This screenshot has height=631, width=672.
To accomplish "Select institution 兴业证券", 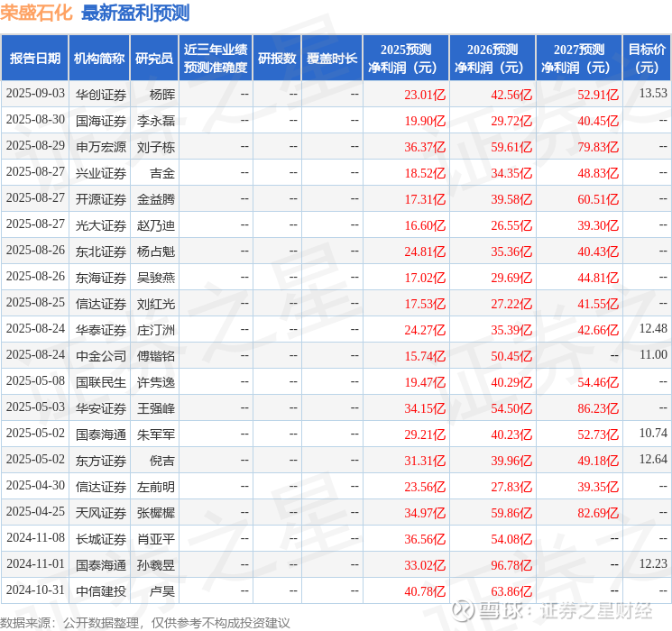I will tap(101, 173).
